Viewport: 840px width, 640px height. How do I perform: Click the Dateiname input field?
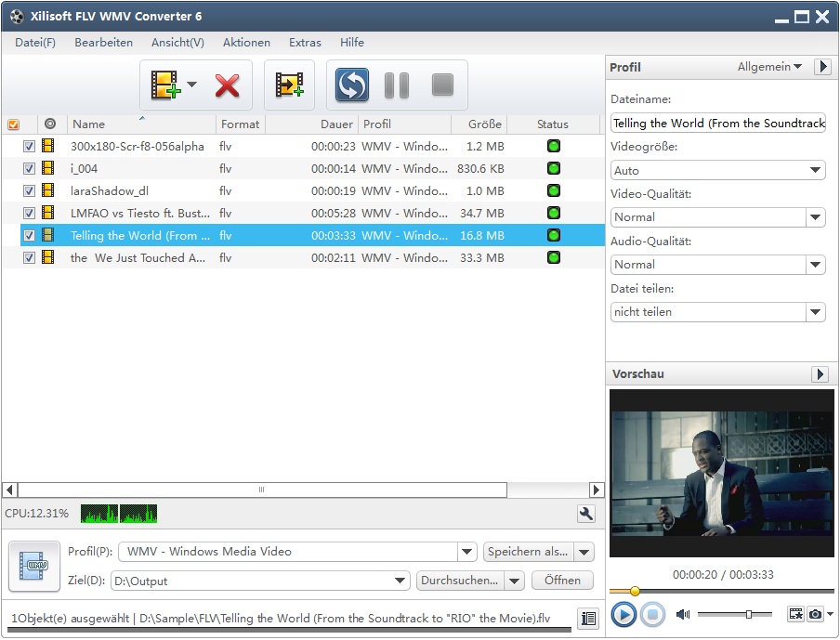(x=717, y=124)
